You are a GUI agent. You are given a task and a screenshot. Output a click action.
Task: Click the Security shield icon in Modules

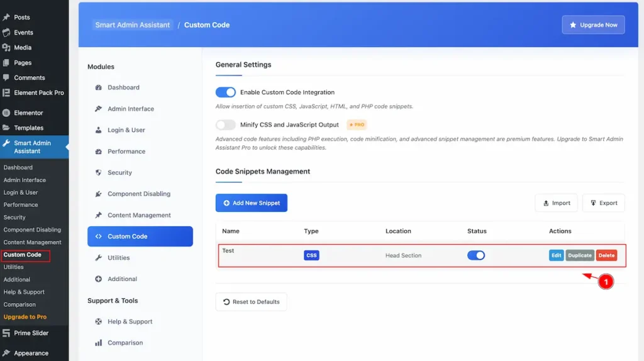click(99, 172)
